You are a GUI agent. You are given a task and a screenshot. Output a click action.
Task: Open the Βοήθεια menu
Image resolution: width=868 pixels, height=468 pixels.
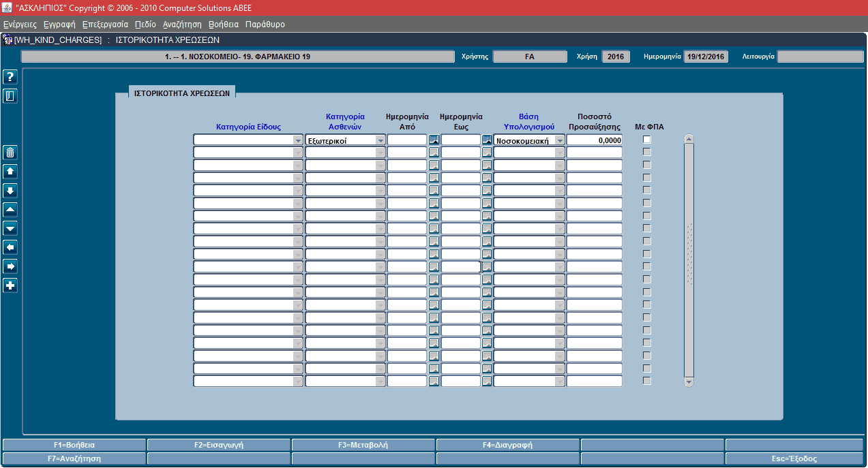pyautogui.click(x=224, y=24)
